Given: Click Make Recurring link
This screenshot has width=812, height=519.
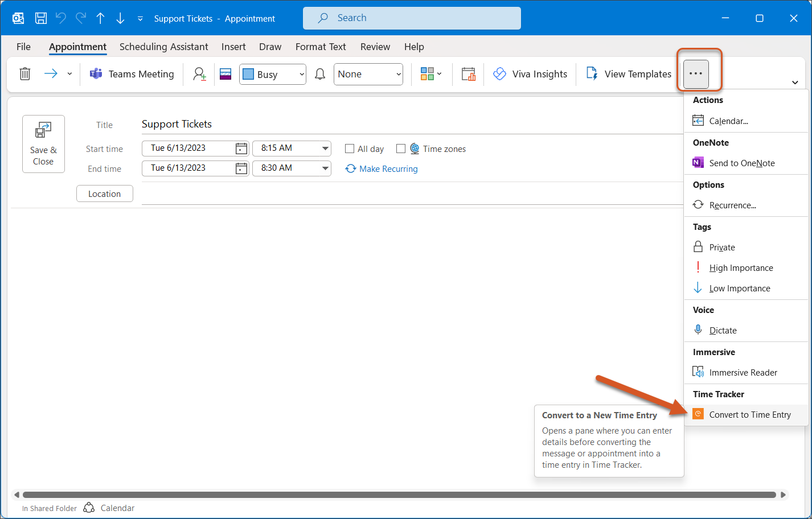Looking at the screenshot, I should click(x=382, y=168).
